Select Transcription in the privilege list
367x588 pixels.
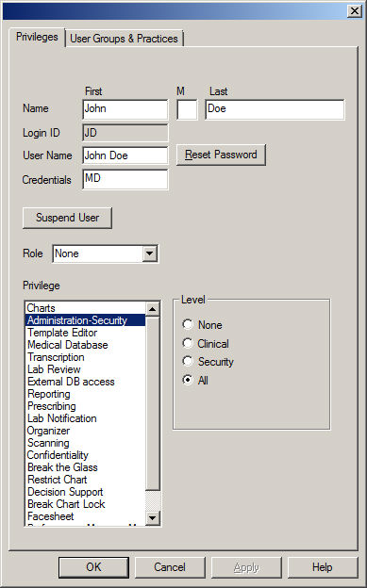(x=85, y=357)
